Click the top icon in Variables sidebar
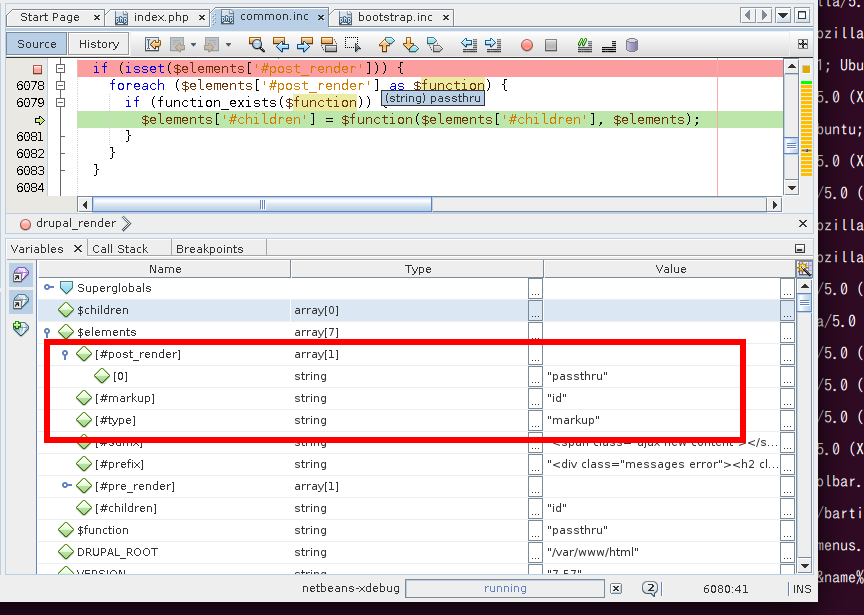Screen dimensions: 864x615 pyautogui.click(x=21, y=274)
